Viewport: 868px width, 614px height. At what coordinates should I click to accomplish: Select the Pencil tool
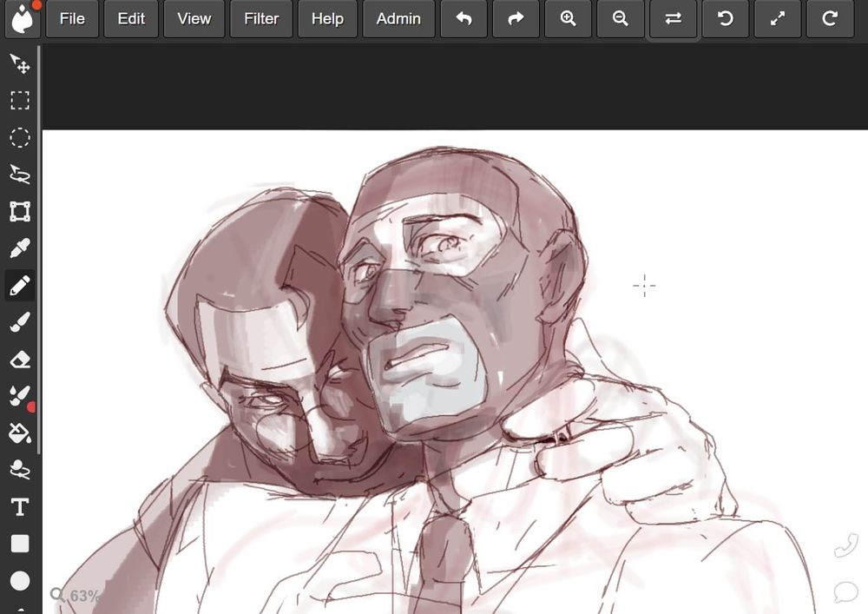point(20,286)
